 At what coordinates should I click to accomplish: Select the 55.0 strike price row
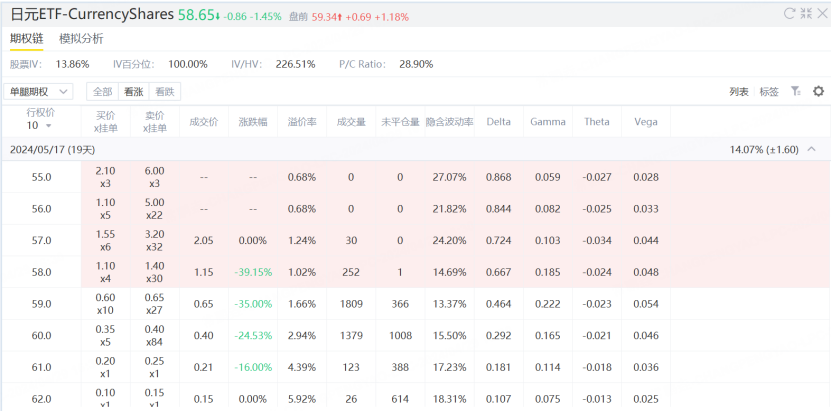(416, 177)
